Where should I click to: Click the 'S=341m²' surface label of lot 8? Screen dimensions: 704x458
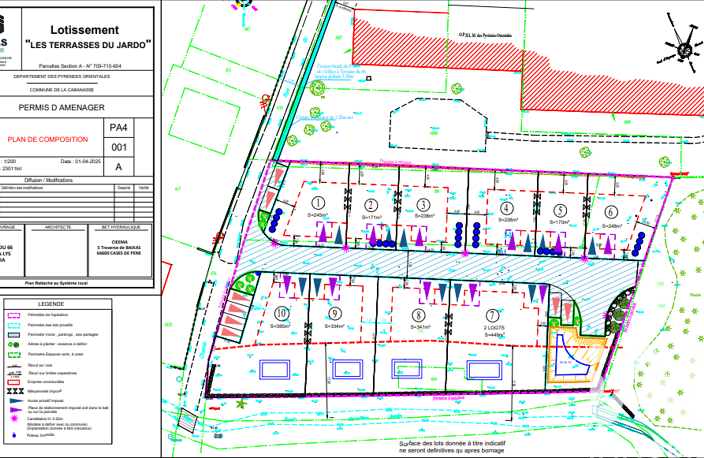coord(421,327)
